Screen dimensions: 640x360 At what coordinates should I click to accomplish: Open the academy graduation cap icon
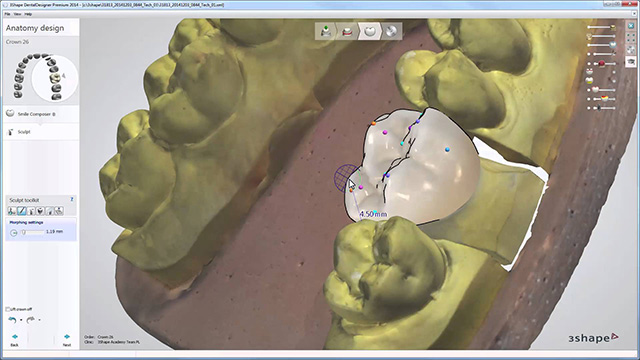[x=631, y=62]
